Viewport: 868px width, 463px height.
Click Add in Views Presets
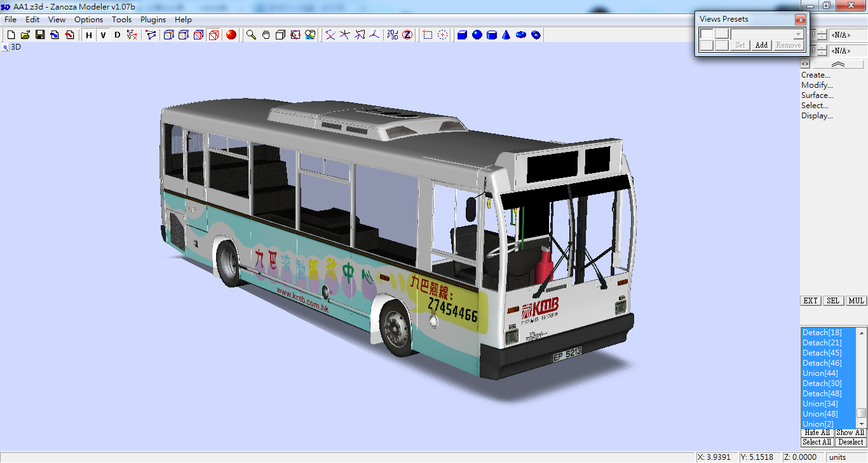(761, 45)
